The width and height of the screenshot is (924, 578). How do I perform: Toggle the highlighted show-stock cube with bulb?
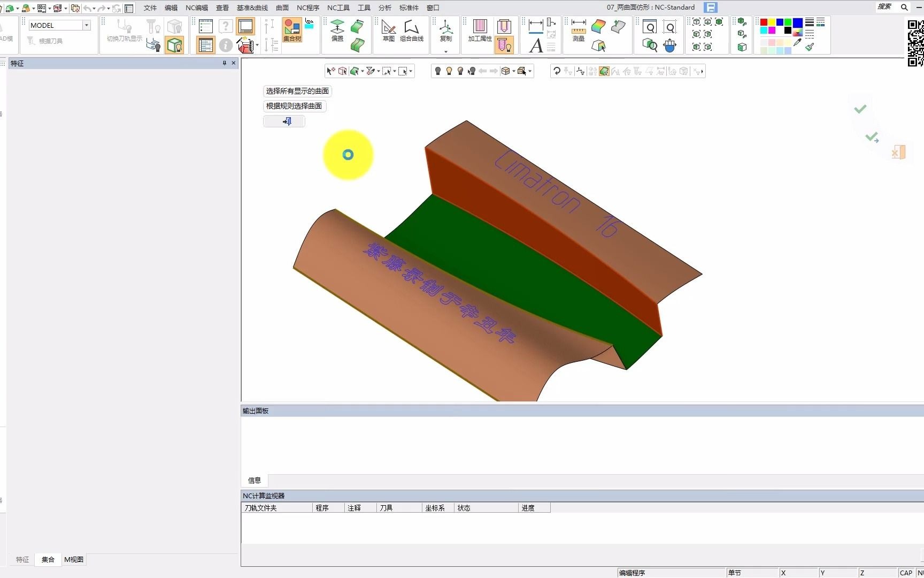click(x=174, y=45)
